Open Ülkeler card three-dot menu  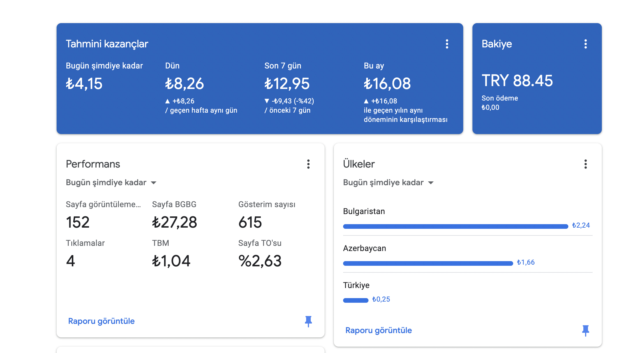tap(585, 164)
